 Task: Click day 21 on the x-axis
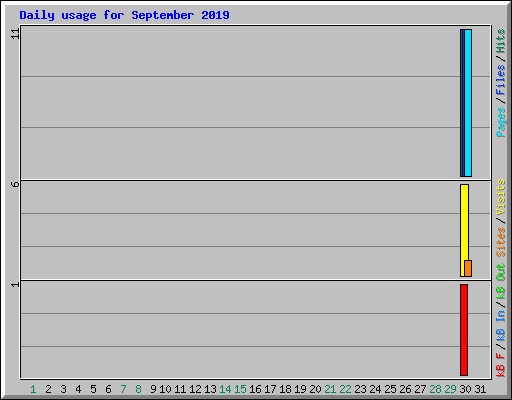tap(330, 389)
